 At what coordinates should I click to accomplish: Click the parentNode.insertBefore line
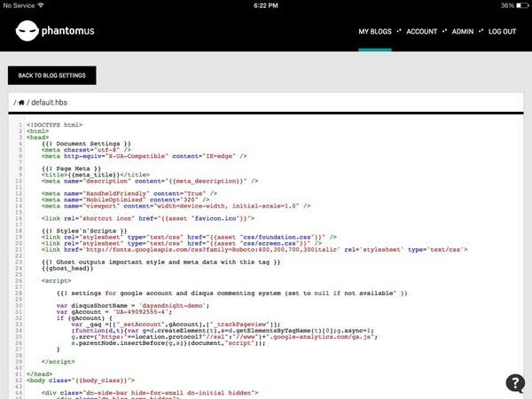click(168, 343)
